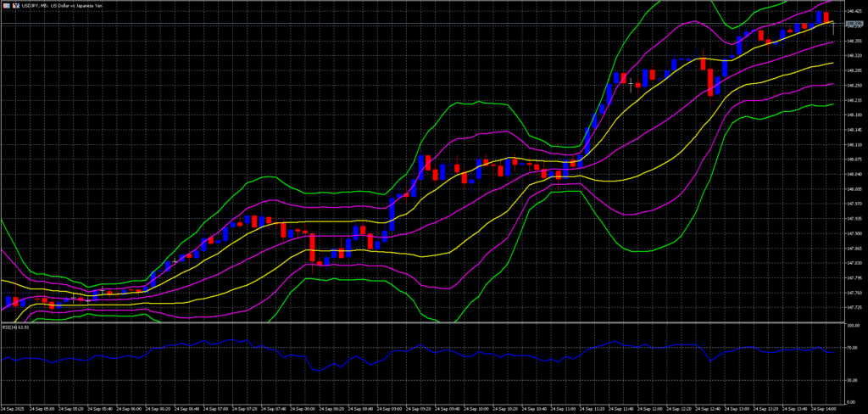Select the RSI(14) indicator label
Viewport: 868px width, 414px height.
point(16,327)
